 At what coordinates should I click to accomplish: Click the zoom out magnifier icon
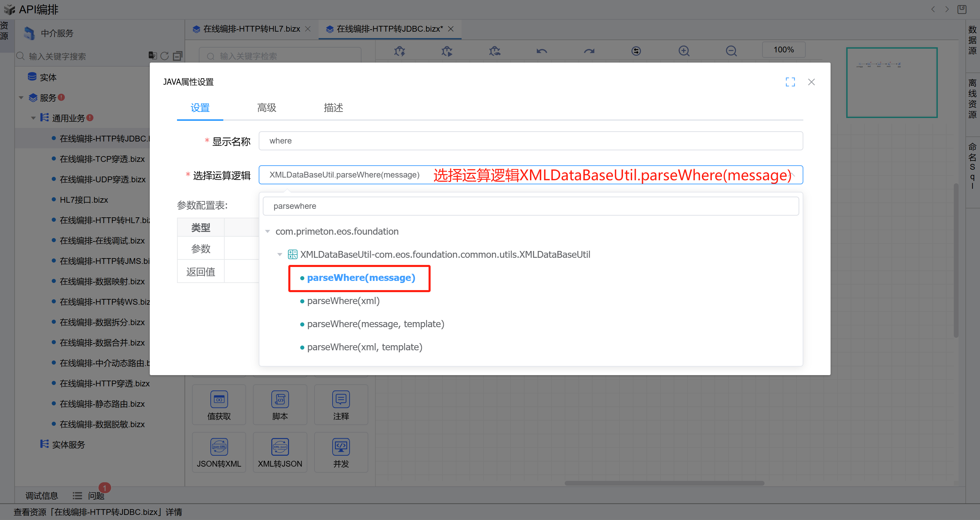[x=731, y=51]
